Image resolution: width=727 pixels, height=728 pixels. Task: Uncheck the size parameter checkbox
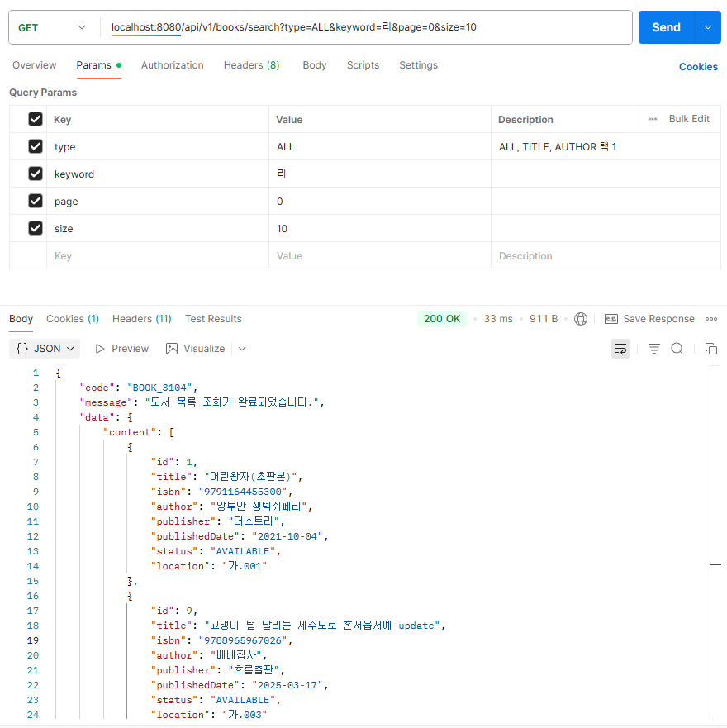point(36,228)
